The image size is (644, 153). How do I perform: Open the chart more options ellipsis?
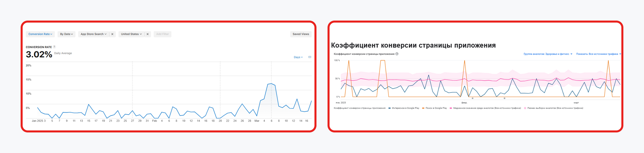click(310, 57)
